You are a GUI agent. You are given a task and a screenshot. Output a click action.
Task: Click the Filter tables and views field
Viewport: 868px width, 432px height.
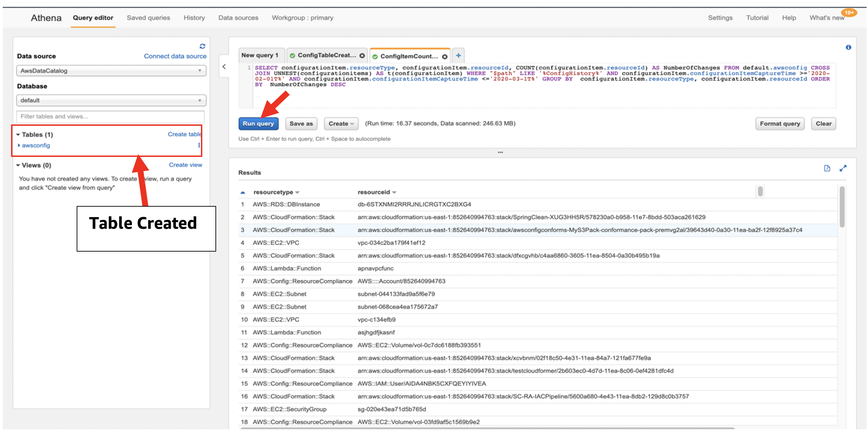pos(110,117)
